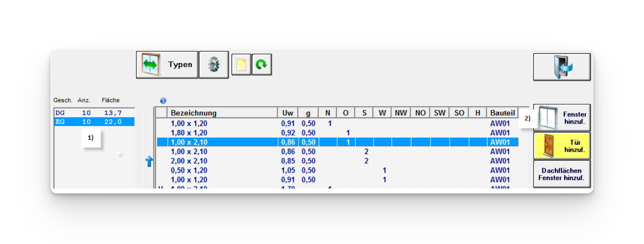Select the DG floor row
This screenshot has height=244, width=644.
(94, 113)
